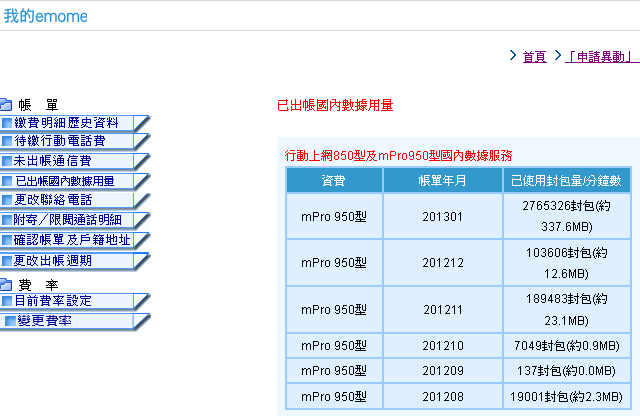Click blue square icon before 變更費率
This screenshot has height=416, width=640.
[10, 321]
